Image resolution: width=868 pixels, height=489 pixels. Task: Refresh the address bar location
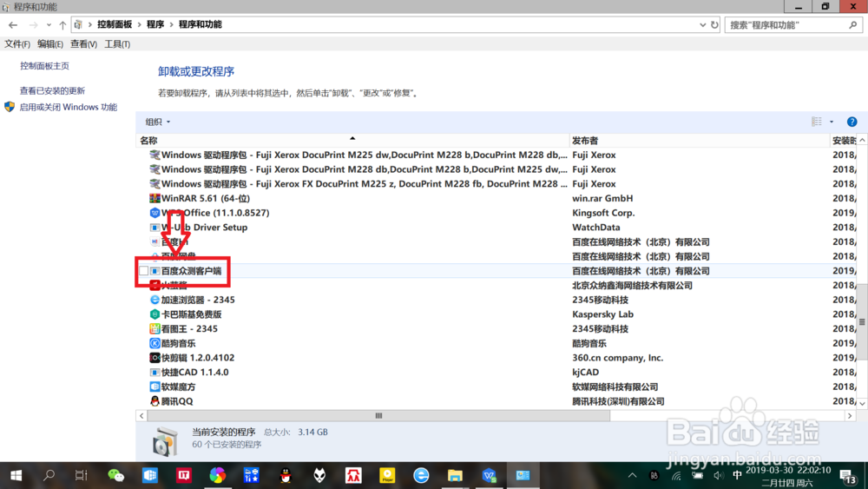point(714,25)
